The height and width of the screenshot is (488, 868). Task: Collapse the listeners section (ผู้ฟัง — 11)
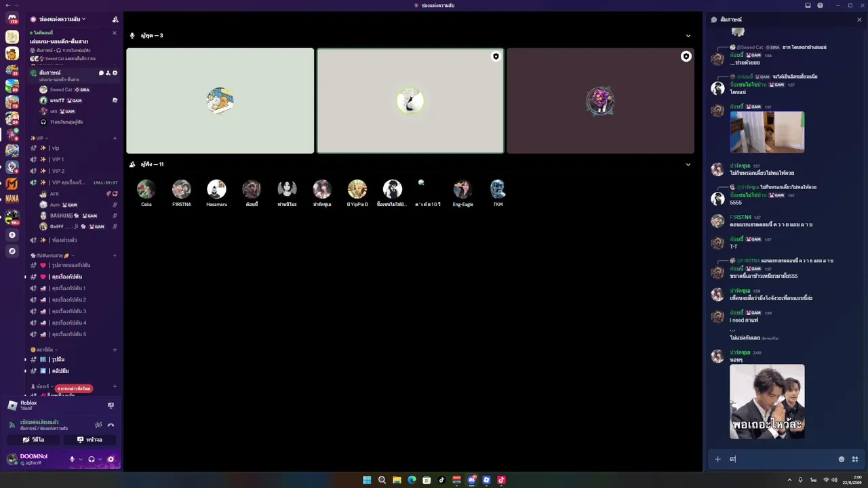tap(688, 164)
